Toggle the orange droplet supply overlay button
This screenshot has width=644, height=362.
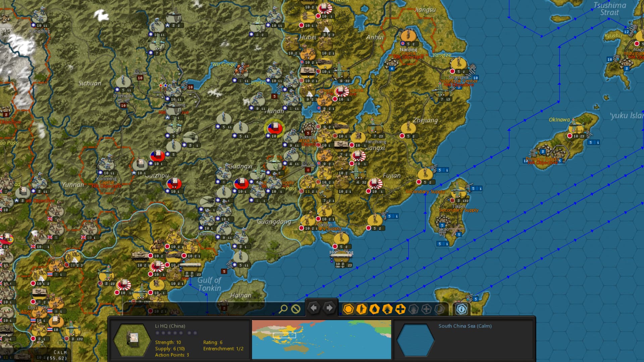[374, 309]
